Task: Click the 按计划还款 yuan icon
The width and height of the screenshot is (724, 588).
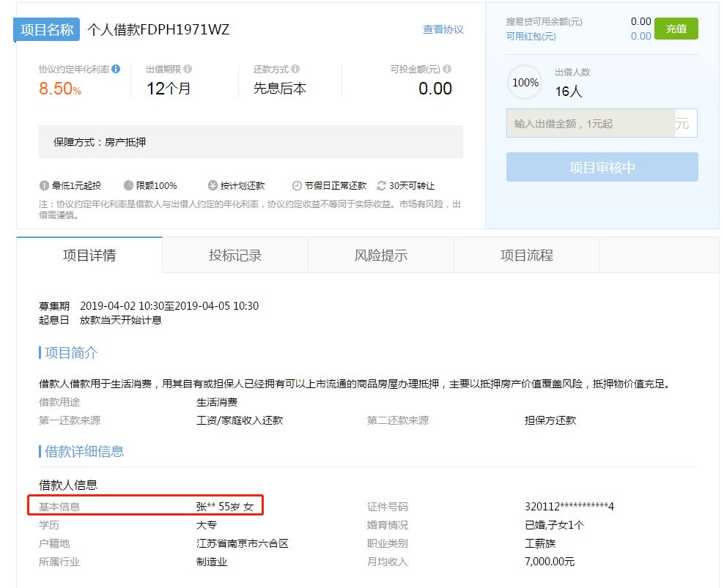Action: (213, 186)
